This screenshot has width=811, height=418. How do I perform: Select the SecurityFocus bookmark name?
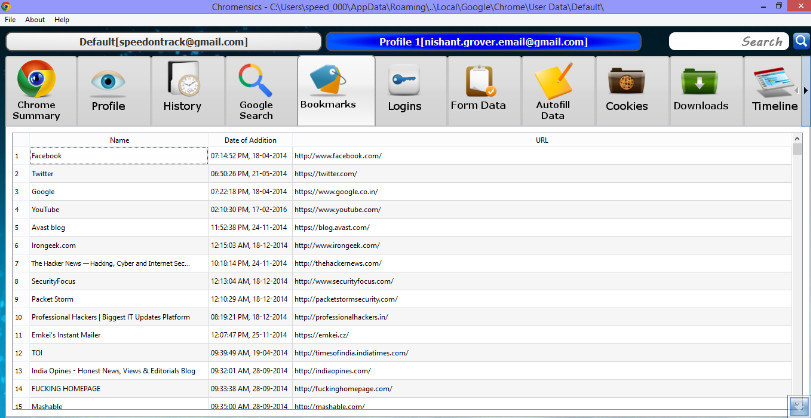pyautogui.click(x=119, y=281)
